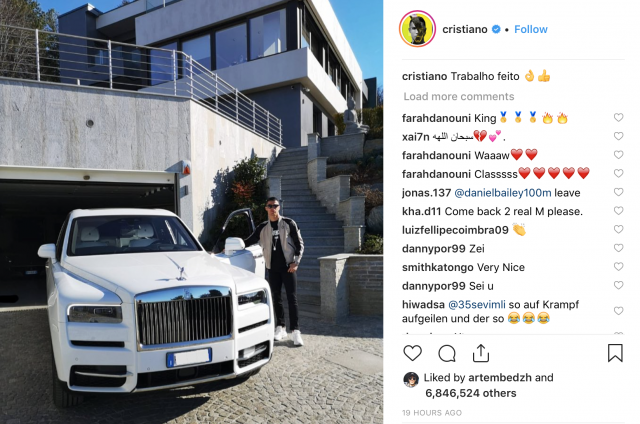Click the liker's small avatar thumbnail
Viewport: 640px width, 424px height.
411,380
